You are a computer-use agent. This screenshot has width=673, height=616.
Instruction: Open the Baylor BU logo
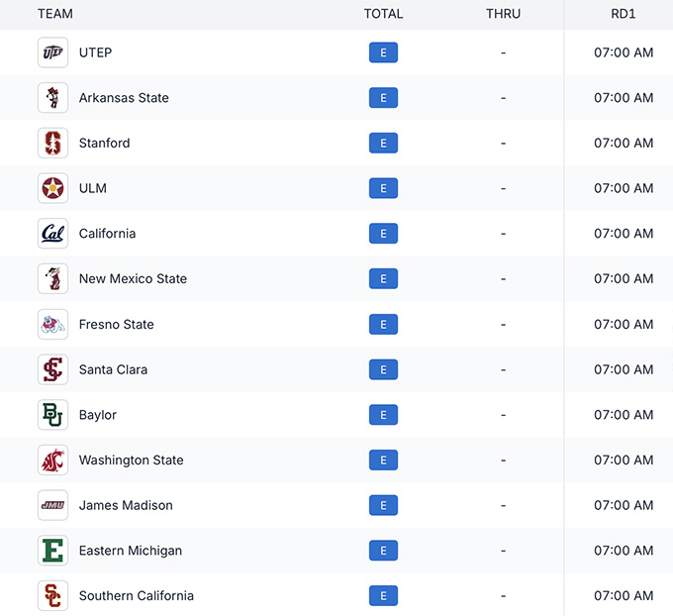click(x=52, y=415)
